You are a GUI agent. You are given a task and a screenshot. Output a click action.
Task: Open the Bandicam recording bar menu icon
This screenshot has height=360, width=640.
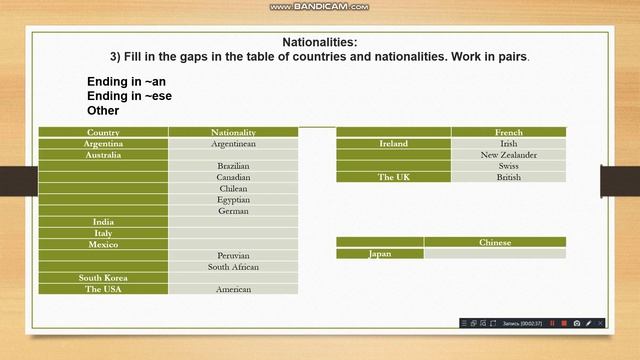(464, 323)
